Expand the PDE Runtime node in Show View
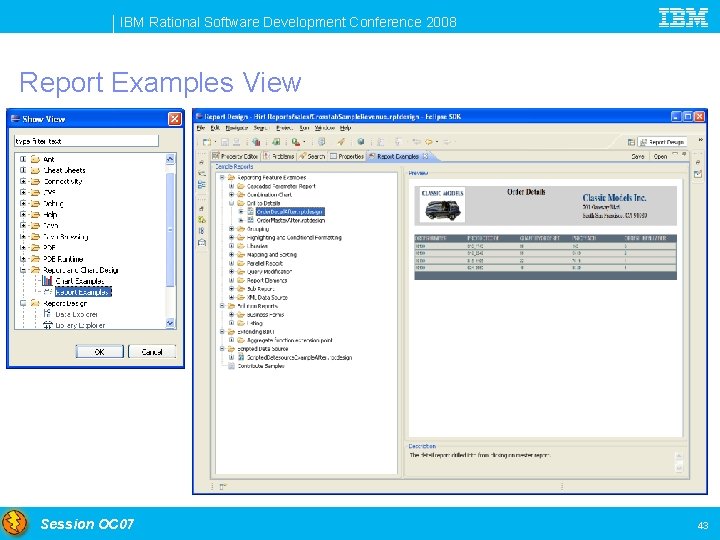 tap(22, 259)
